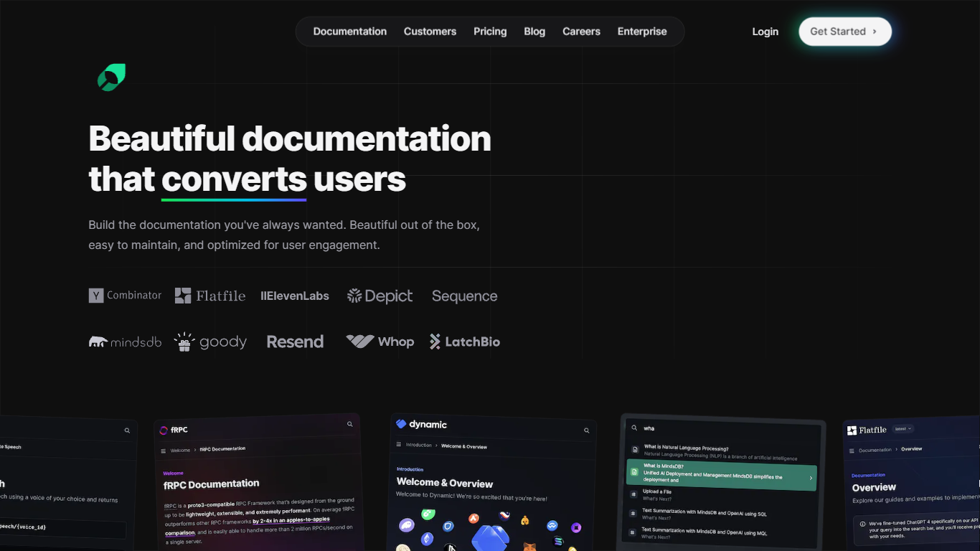The width and height of the screenshot is (980, 551).
Task: Open the Careers page
Action: click(x=581, y=32)
